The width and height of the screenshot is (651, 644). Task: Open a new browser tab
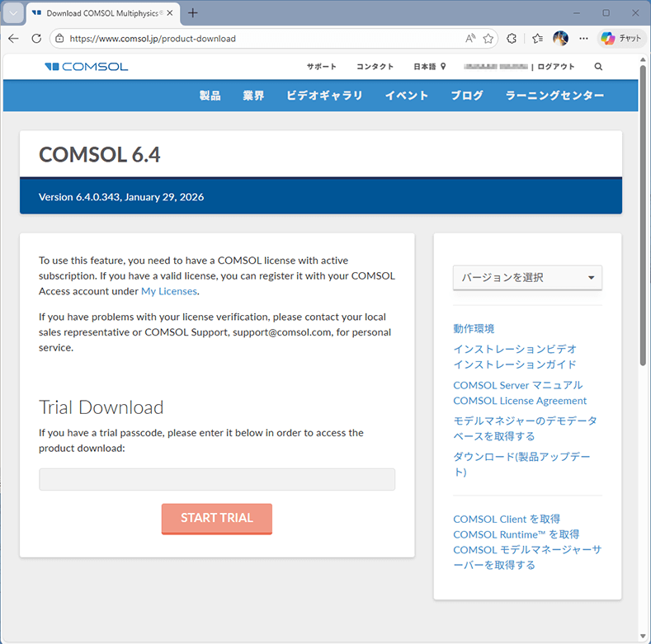pyautogui.click(x=193, y=13)
